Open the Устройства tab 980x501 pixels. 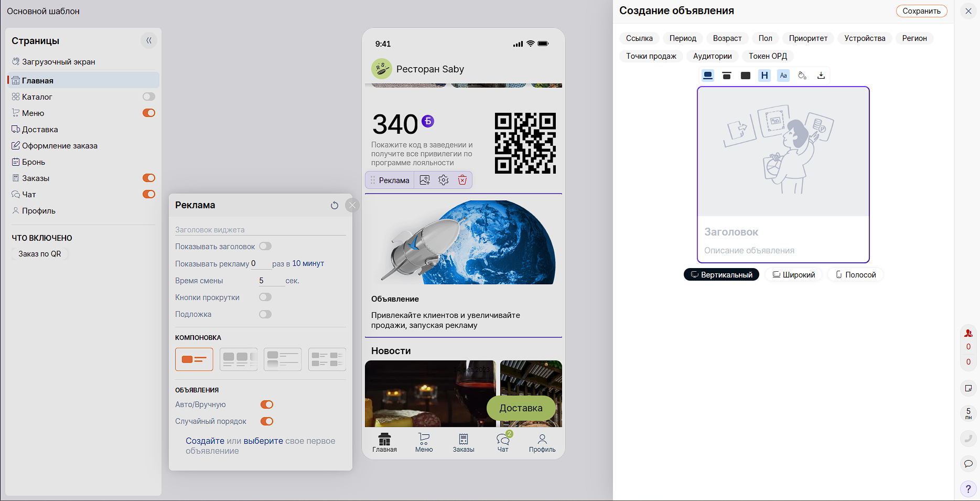(x=865, y=38)
